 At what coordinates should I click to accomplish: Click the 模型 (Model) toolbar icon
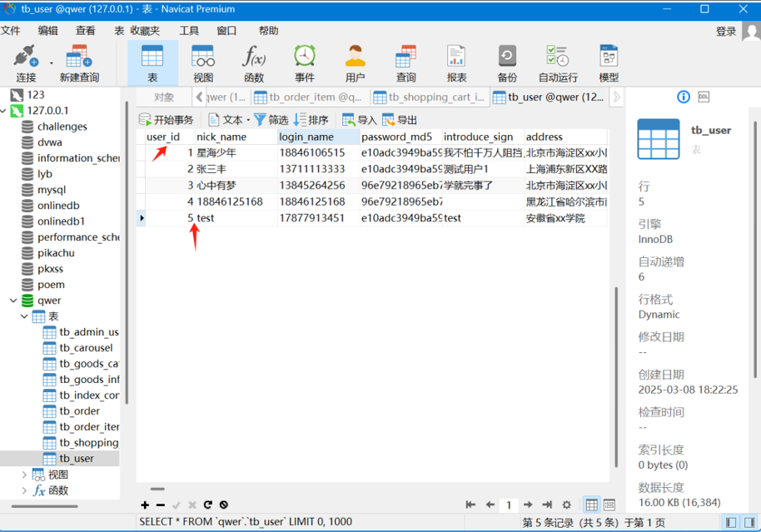pos(609,63)
